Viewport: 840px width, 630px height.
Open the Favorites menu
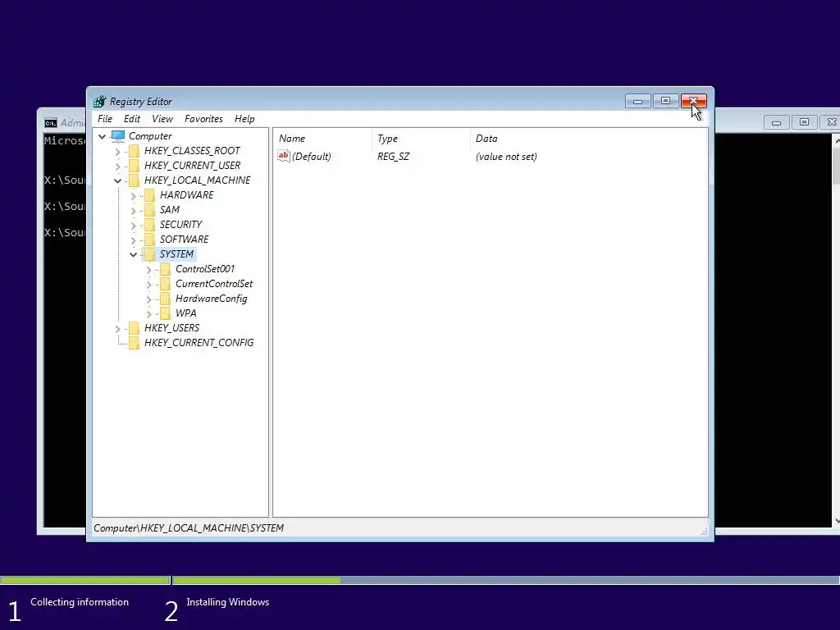(x=203, y=119)
